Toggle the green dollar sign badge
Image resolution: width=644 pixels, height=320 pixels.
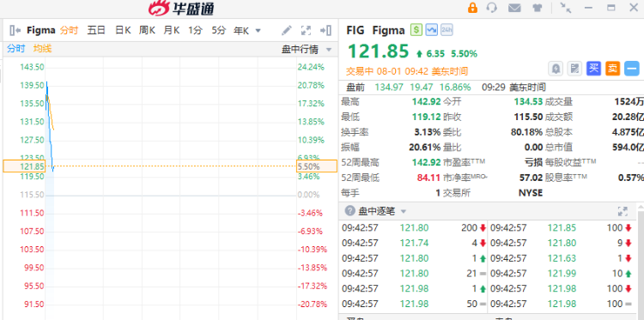(x=416, y=30)
